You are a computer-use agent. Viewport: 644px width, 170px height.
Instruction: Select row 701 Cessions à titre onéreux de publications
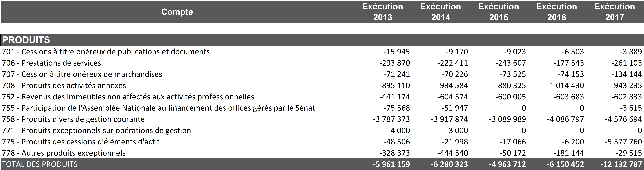106,52
